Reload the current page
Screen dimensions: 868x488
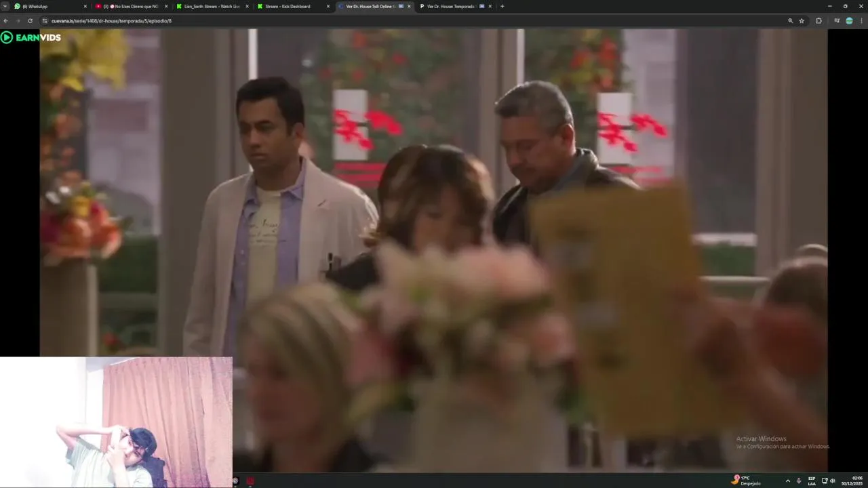click(x=30, y=21)
